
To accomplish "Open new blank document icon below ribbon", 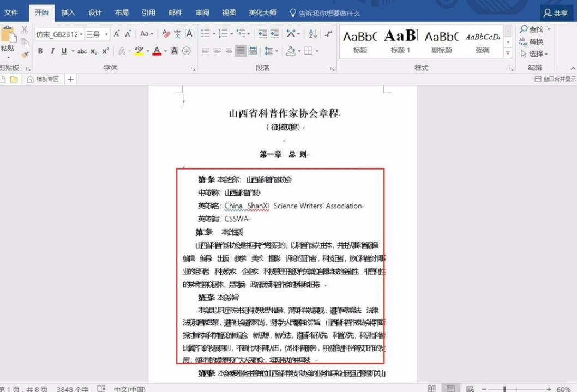I will [x=3, y=79].
